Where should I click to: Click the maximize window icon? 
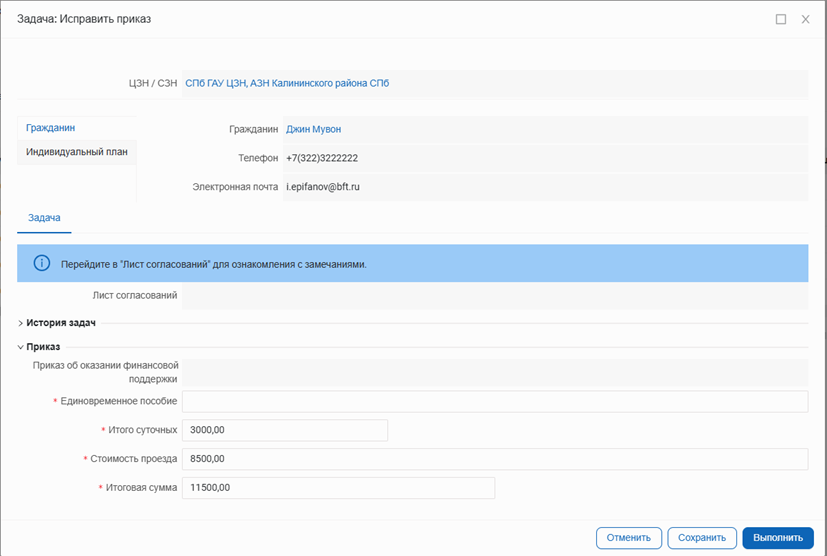click(x=781, y=19)
